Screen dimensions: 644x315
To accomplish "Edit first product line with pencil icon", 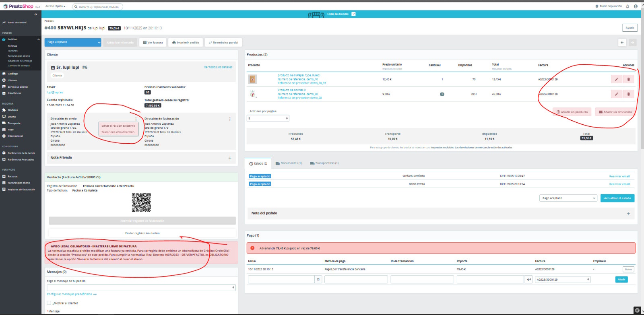I will point(616,79).
